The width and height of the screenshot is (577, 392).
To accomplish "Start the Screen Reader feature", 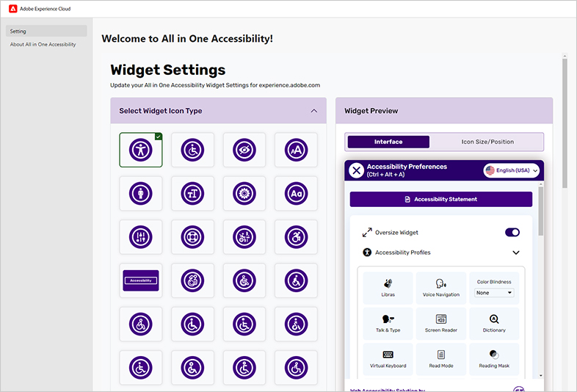I will 441,324.
